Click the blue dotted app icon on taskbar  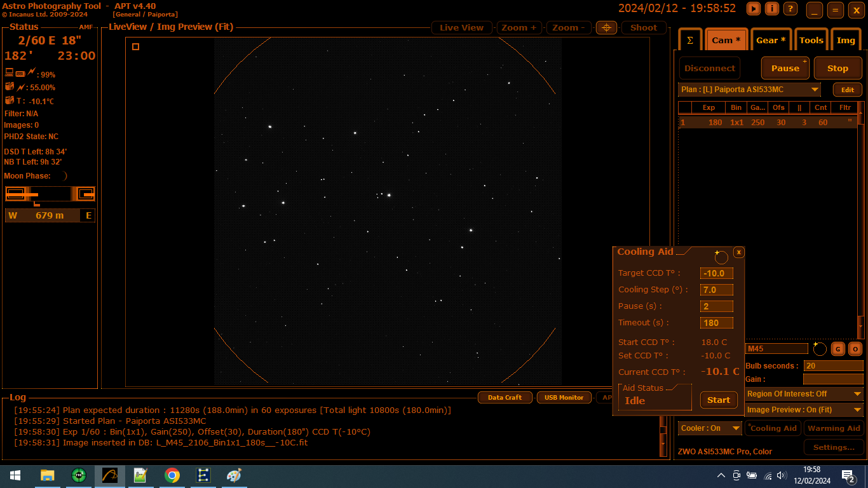tap(203, 475)
